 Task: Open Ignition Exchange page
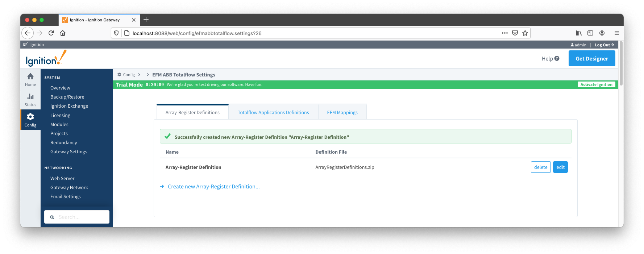[69, 106]
